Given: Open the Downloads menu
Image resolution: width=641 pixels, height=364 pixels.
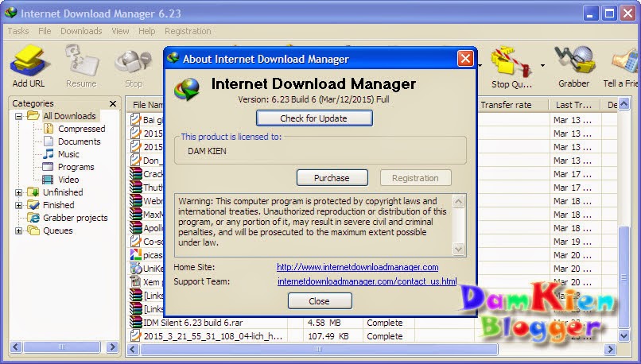Looking at the screenshot, I should pyautogui.click(x=81, y=31).
